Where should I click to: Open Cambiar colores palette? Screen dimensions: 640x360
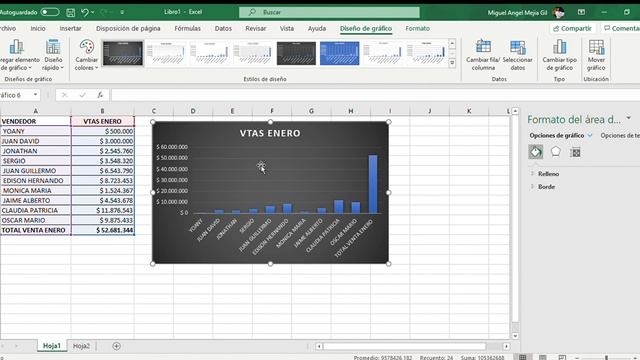[x=87, y=55]
